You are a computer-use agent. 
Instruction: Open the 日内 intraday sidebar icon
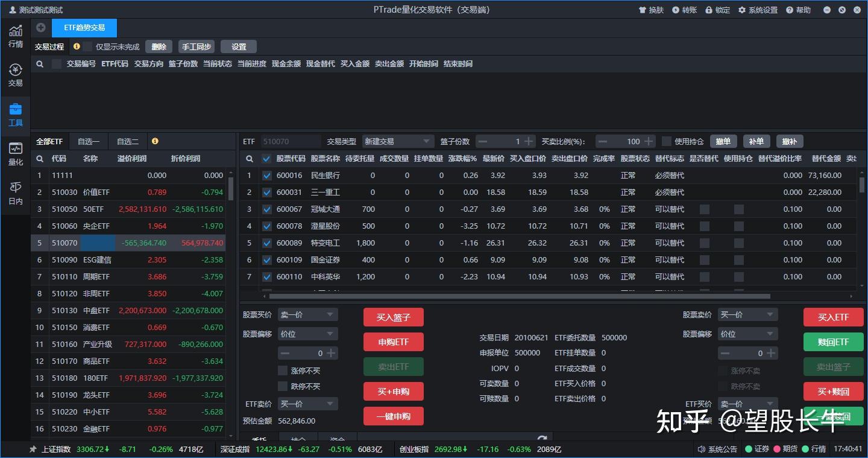pyautogui.click(x=15, y=193)
